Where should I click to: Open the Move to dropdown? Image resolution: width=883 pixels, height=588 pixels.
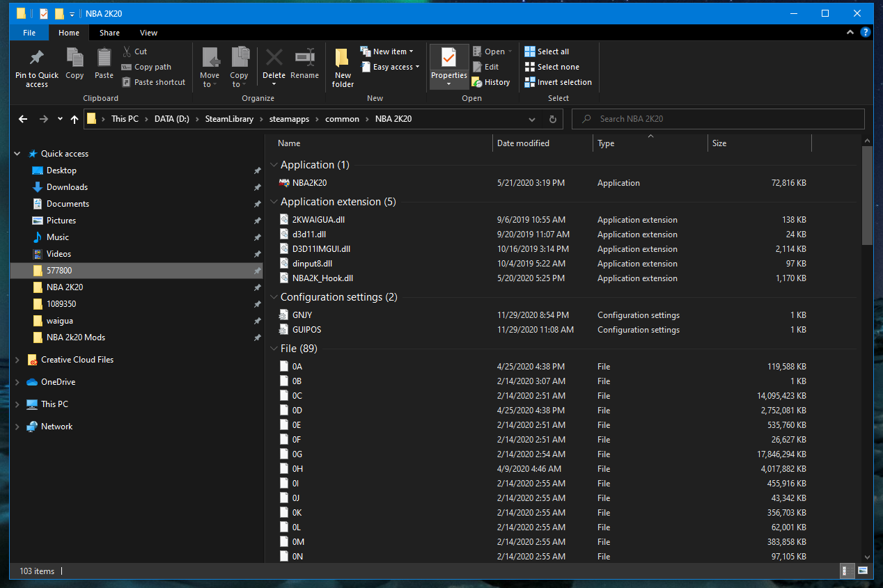tap(210, 68)
